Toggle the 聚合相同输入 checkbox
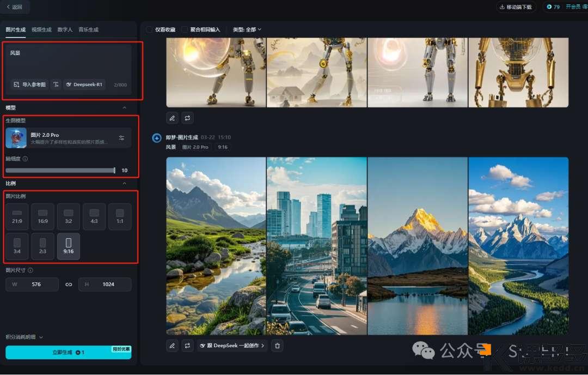The width and height of the screenshot is (588, 375). point(185,29)
